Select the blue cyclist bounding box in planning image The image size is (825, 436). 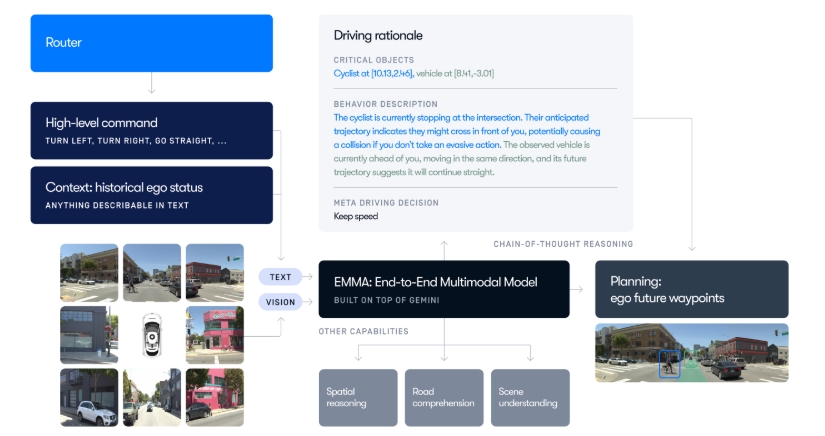(x=669, y=364)
